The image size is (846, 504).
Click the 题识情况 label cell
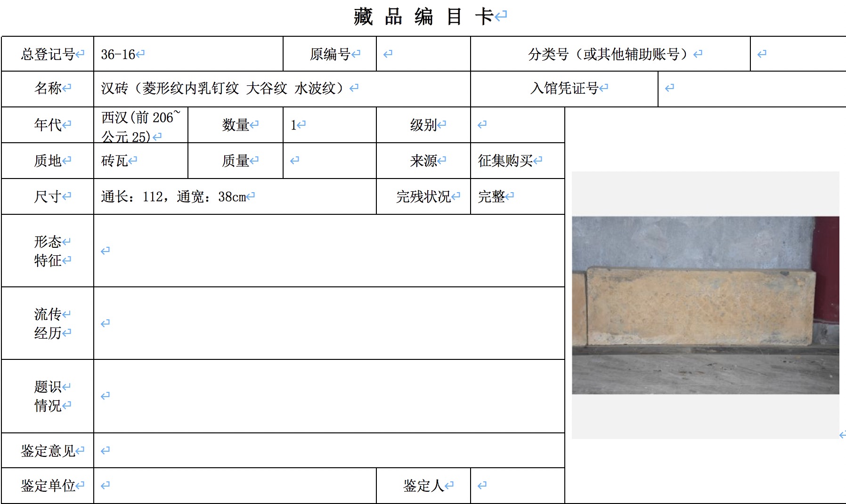[x=48, y=396]
